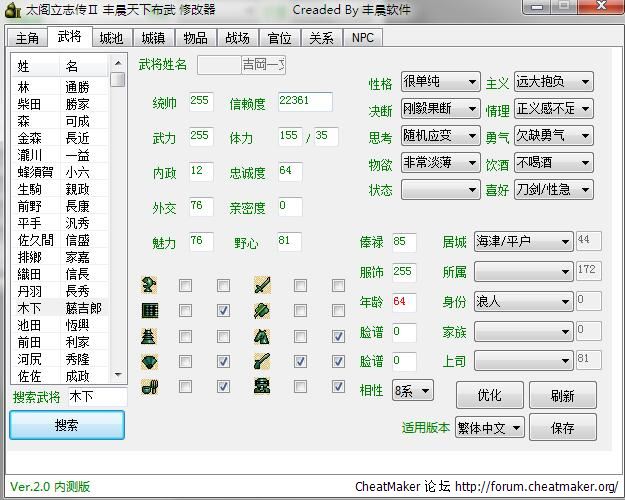This screenshot has width=625, height=500.
Task: Click the 统帅 value input field
Action: (x=200, y=101)
